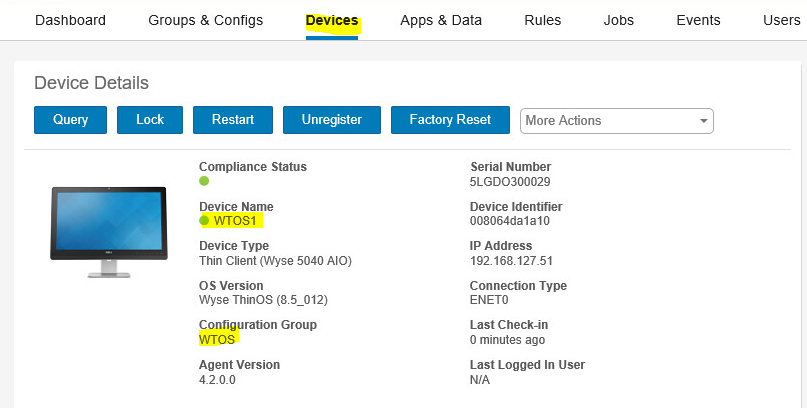Open the Events tab
This screenshot has height=408, width=807.
(x=698, y=20)
